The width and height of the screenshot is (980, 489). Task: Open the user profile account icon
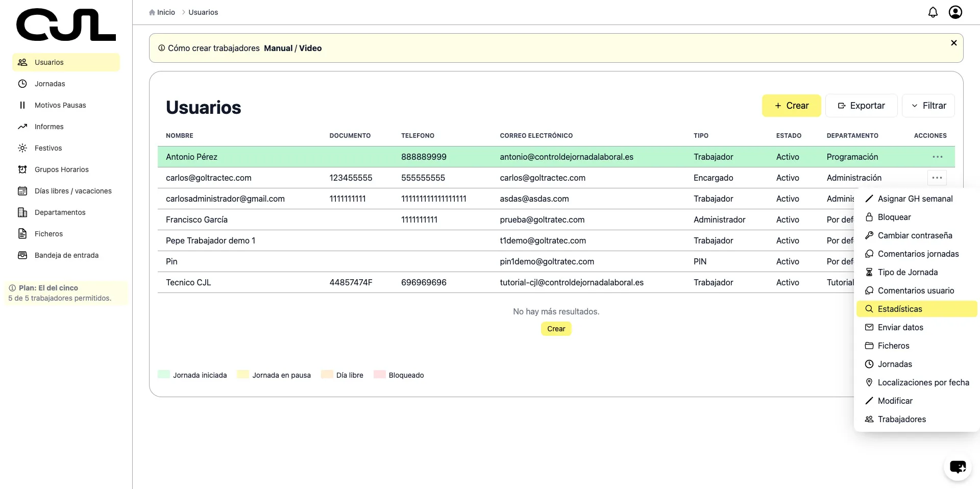[955, 12]
